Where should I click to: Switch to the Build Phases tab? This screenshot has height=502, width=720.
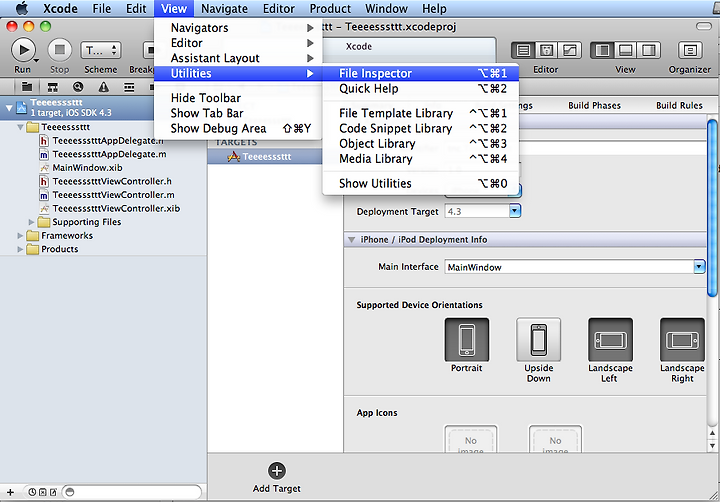coord(594,106)
